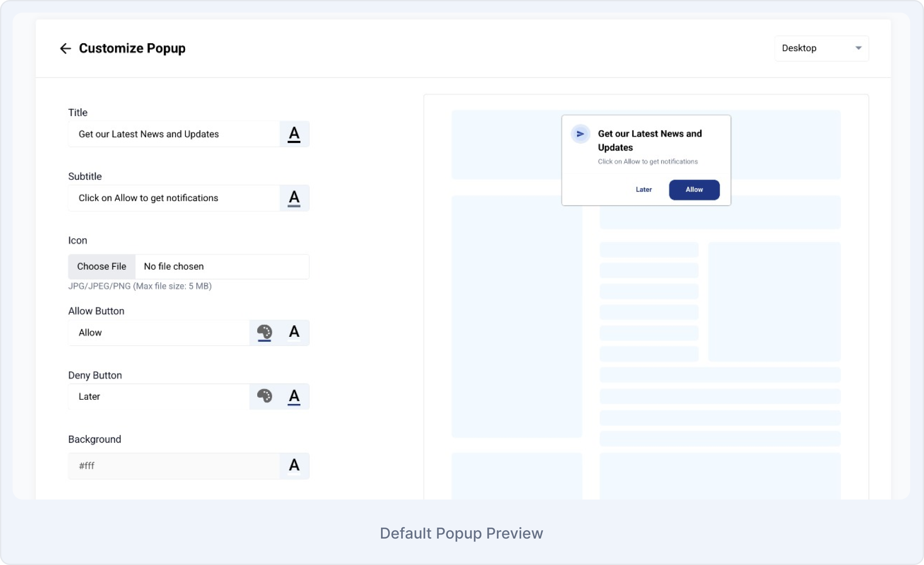Open the Allow Button color palette picker
This screenshot has height=565, width=924.
coord(264,332)
